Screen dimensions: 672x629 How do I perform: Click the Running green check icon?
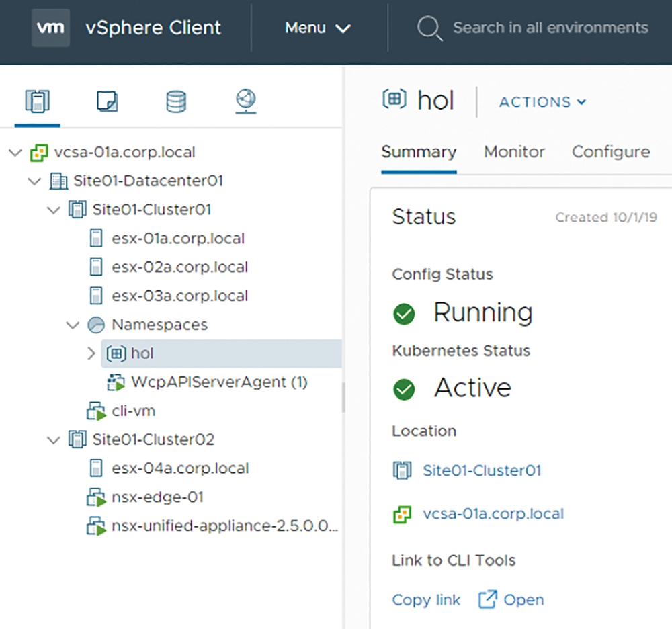[404, 314]
